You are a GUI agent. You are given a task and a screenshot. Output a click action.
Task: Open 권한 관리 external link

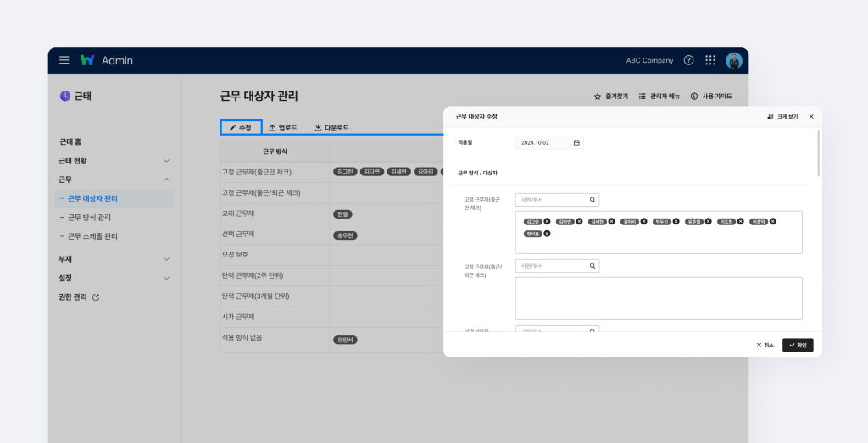click(79, 297)
